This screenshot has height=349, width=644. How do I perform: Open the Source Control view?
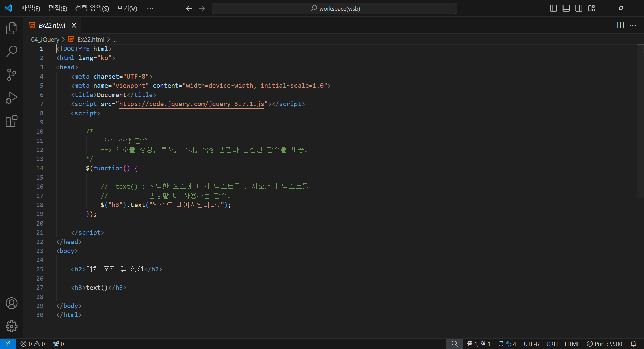[x=11, y=74]
